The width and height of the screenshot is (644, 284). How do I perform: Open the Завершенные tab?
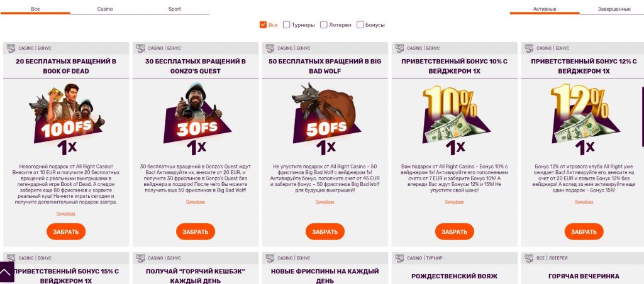point(614,9)
